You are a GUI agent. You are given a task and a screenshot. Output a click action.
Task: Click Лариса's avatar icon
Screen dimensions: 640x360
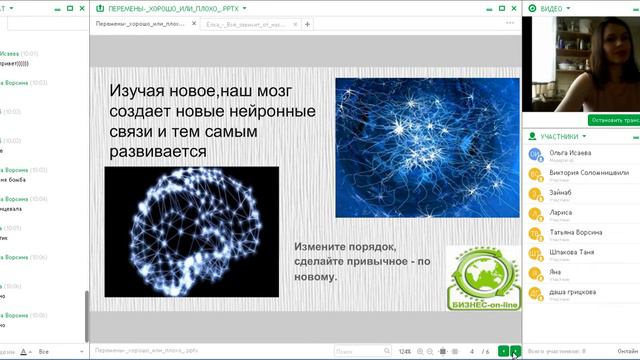coord(535,214)
